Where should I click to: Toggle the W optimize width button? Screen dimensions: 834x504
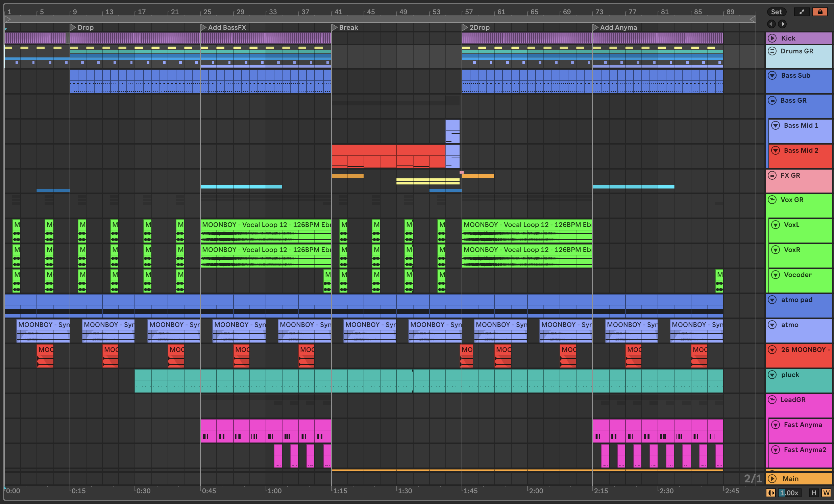point(826,493)
